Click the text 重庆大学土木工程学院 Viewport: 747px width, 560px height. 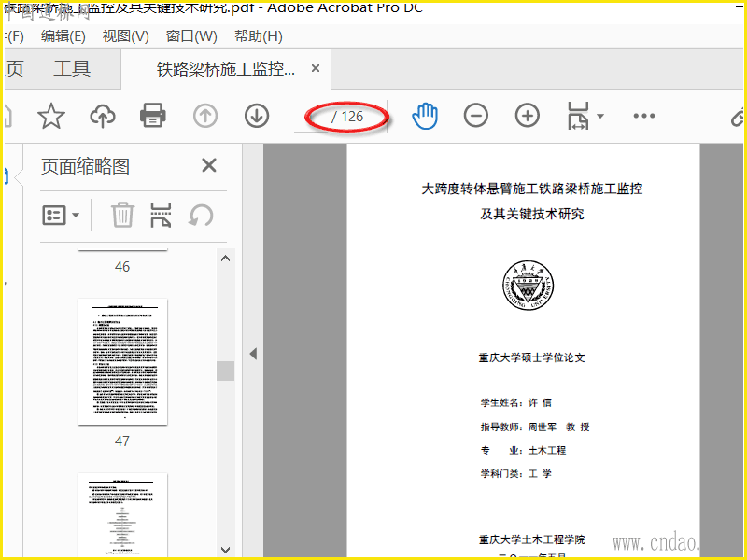point(531,539)
